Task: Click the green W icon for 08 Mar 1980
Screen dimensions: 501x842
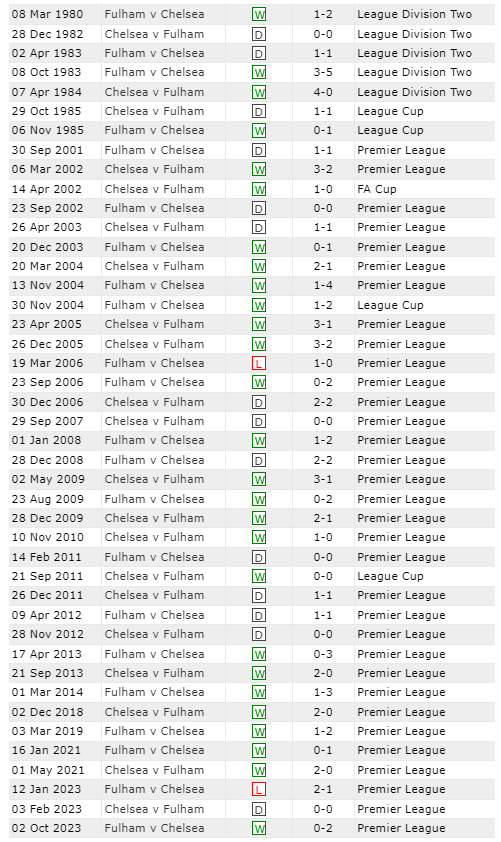Action: pyautogui.click(x=259, y=14)
